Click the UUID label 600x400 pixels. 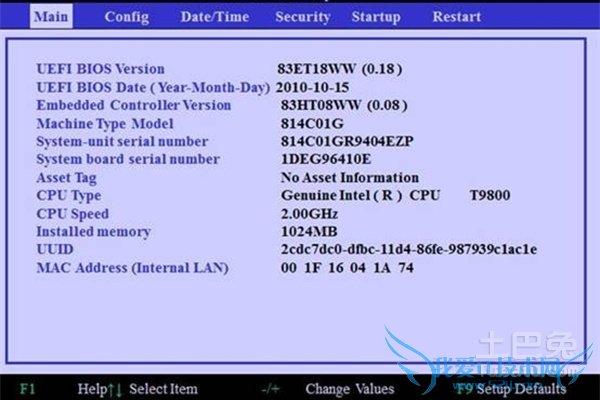[55, 250]
